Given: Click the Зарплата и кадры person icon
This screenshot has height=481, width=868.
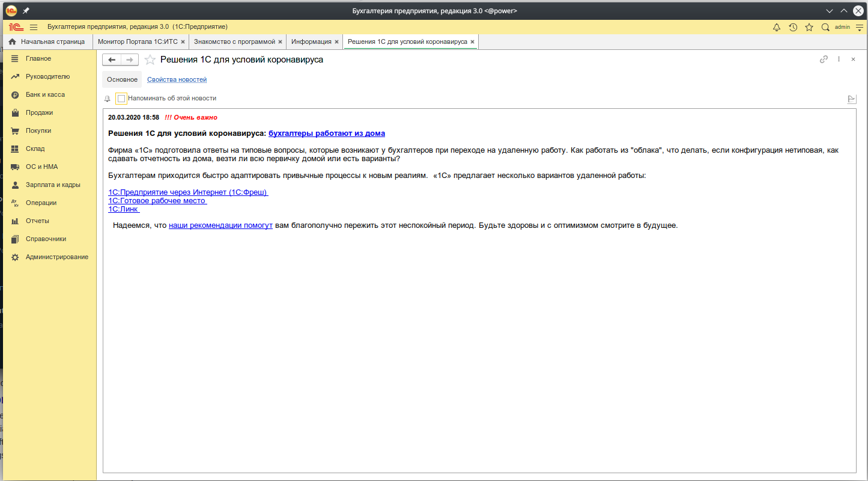Looking at the screenshot, I should (x=15, y=185).
